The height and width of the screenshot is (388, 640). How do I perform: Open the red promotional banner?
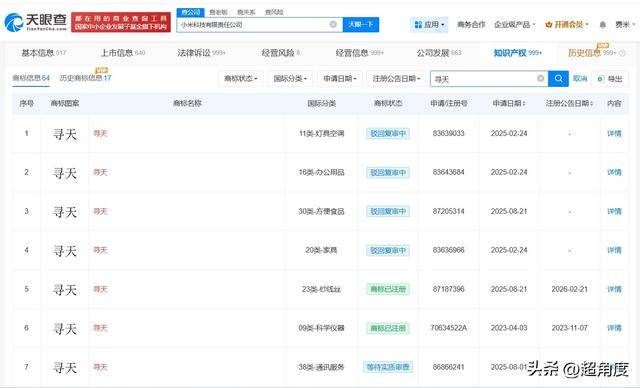click(x=121, y=22)
